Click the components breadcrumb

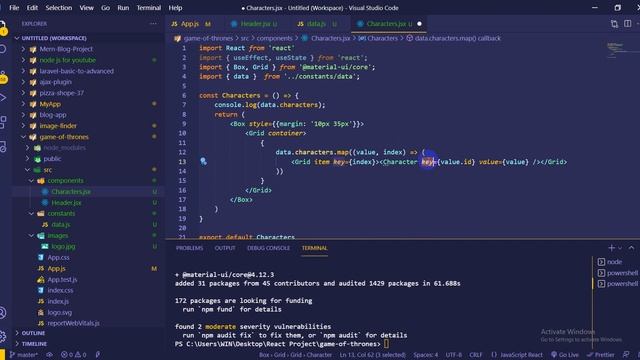click(274, 38)
